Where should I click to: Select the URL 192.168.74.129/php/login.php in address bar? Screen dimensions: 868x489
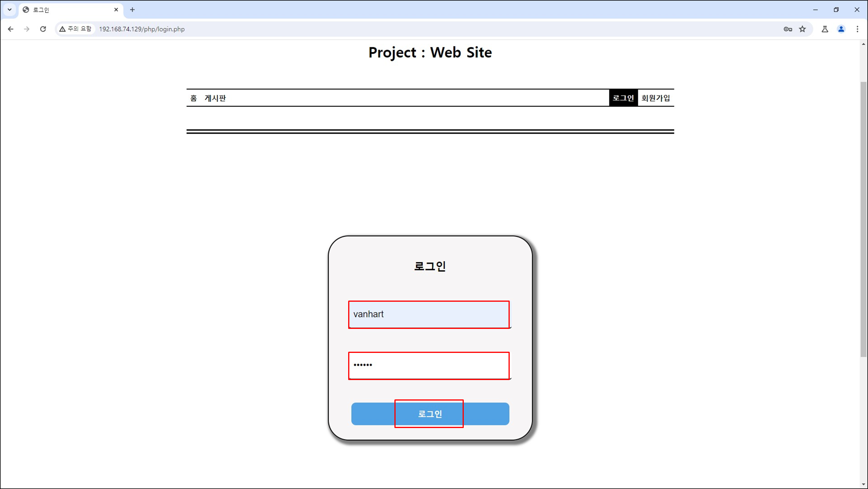pos(142,29)
